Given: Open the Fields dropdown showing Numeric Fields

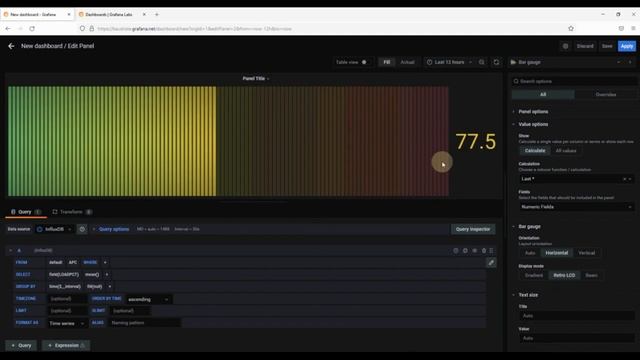Looking at the screenshot, I should coord(576,207).
